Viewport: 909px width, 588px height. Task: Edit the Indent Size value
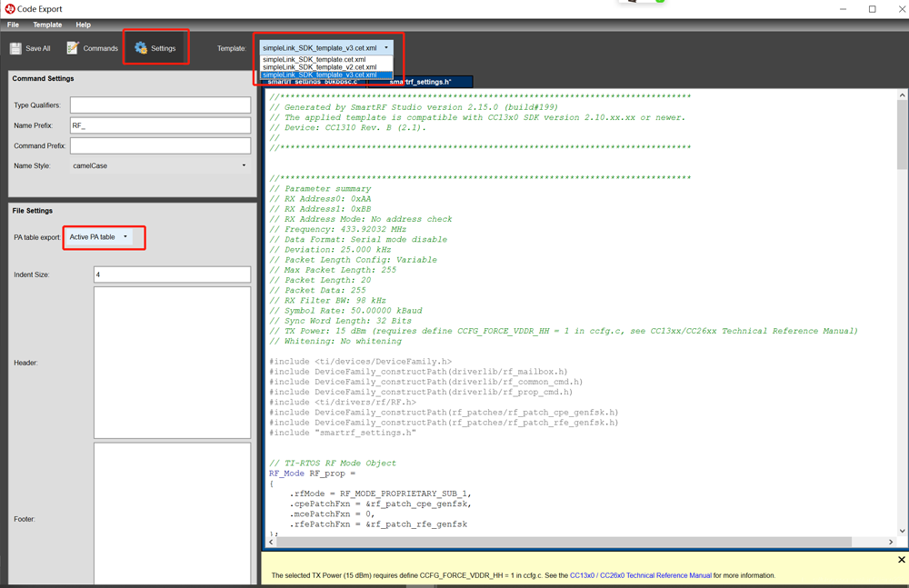click(172, 274)
